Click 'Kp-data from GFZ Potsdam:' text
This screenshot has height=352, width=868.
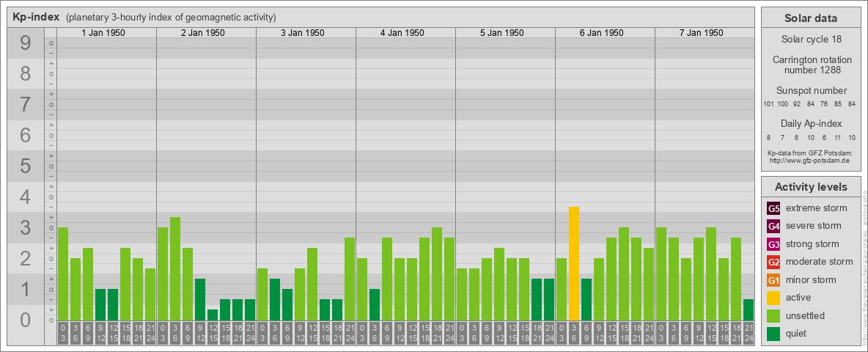click(x=811, y=153)
